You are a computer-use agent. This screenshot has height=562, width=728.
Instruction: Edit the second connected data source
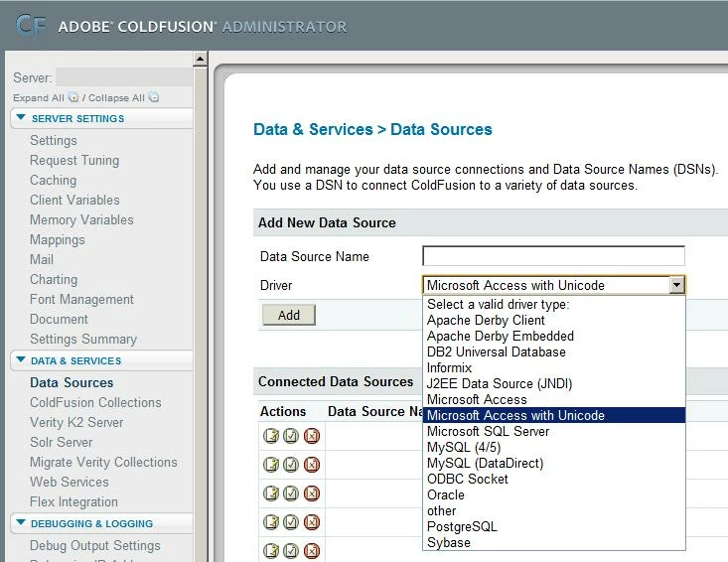point(271,465)
